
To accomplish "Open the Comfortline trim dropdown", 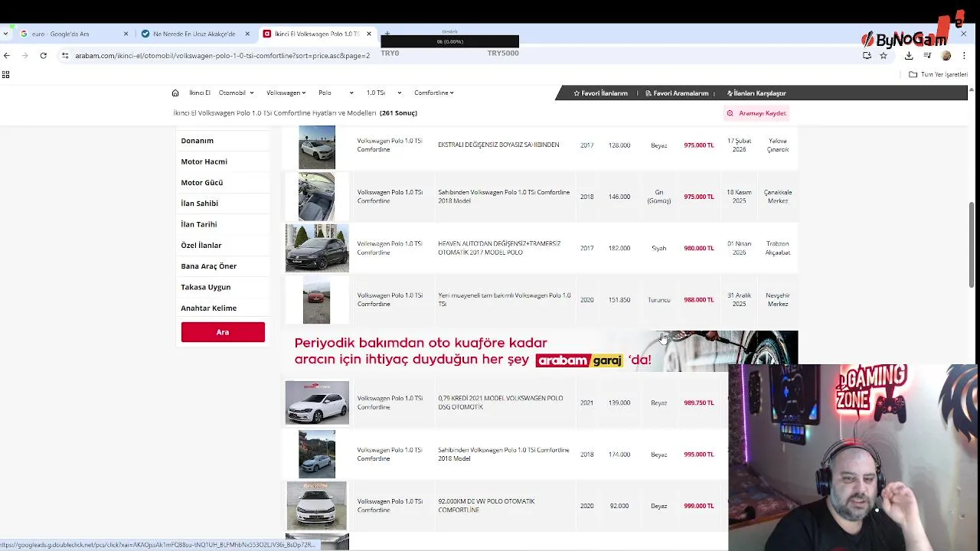I will 434,93.
